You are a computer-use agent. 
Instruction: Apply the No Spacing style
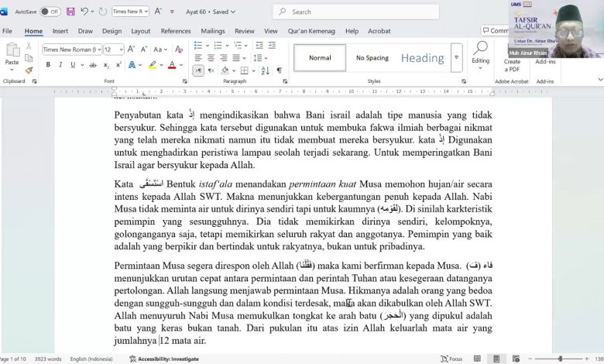point(372,58)
